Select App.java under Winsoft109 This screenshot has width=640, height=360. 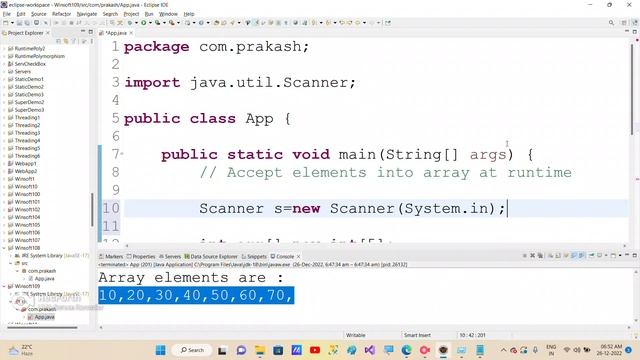tap(44, 317)
